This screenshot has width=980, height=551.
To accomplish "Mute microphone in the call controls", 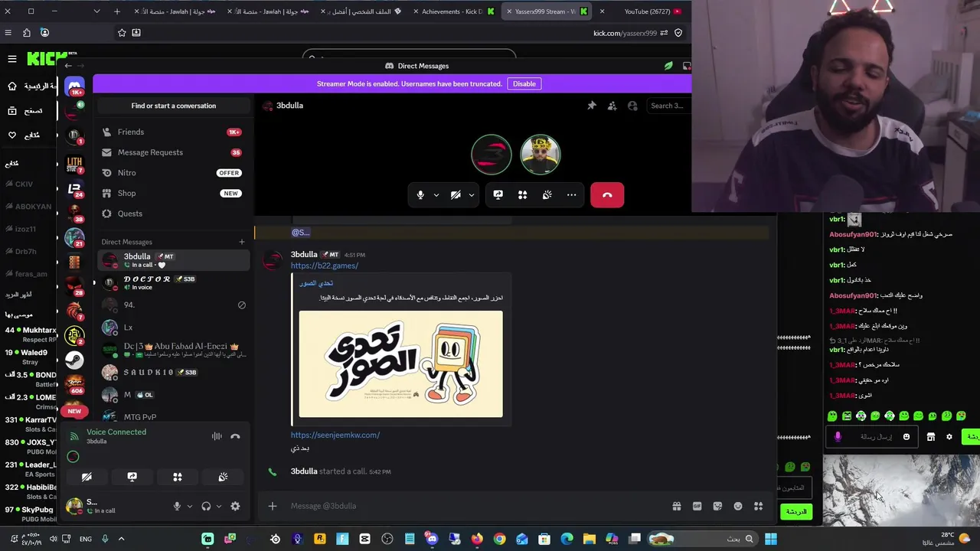I will (420, 195).
